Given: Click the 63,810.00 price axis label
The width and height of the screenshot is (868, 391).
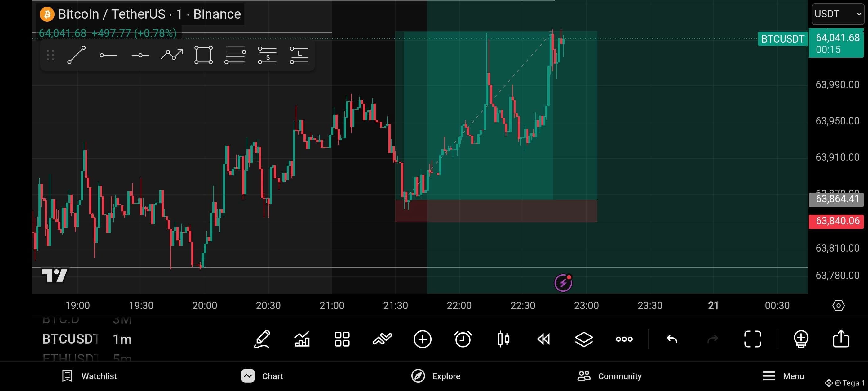Looking at the screenshot, I should (837, 248).
